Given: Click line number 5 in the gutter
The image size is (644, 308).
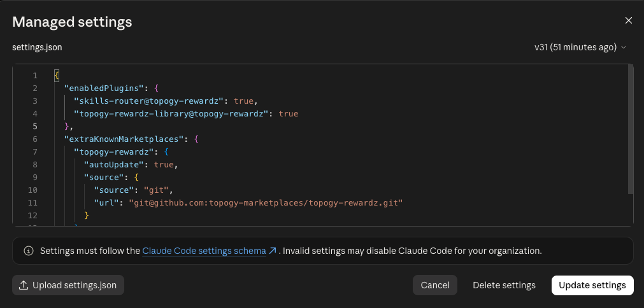Looking at the screenshot, I should click(35, 126).
